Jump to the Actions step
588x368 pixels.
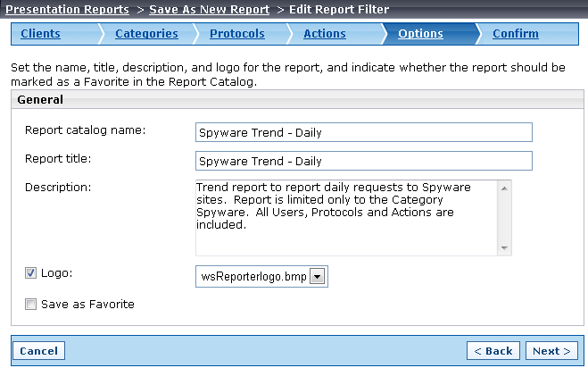tap(325, 33)
